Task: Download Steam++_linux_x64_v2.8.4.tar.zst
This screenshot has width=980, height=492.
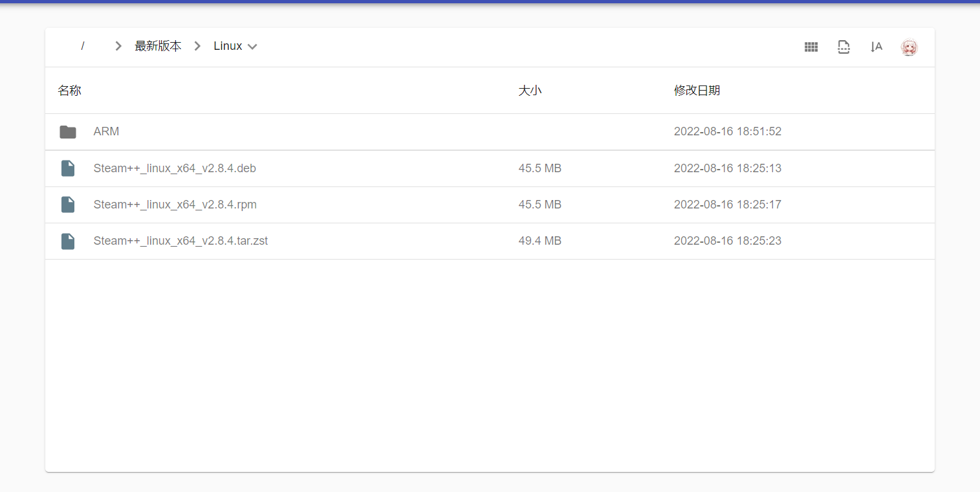Action: pyautogui.click(x=180, y=241)
